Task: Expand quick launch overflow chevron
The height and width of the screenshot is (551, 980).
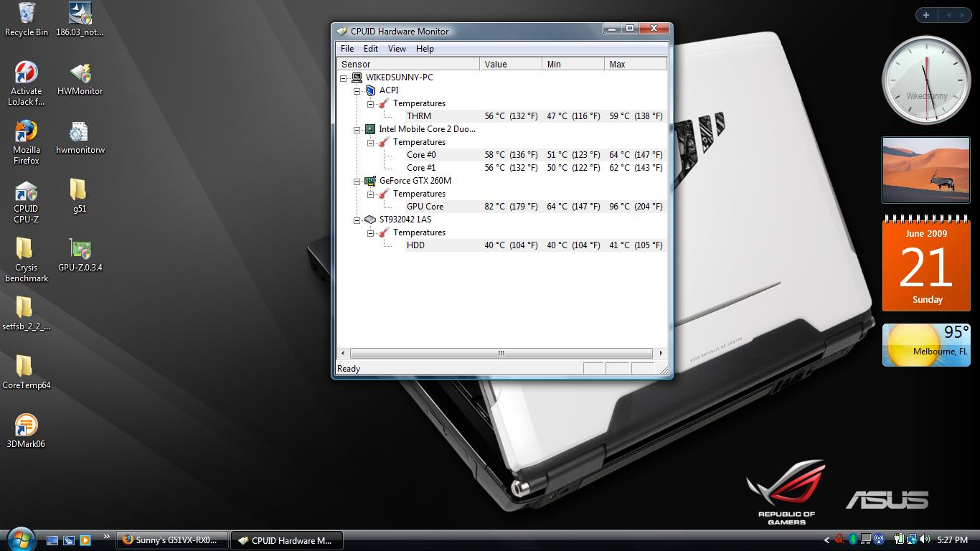Action: click(107, 536)
